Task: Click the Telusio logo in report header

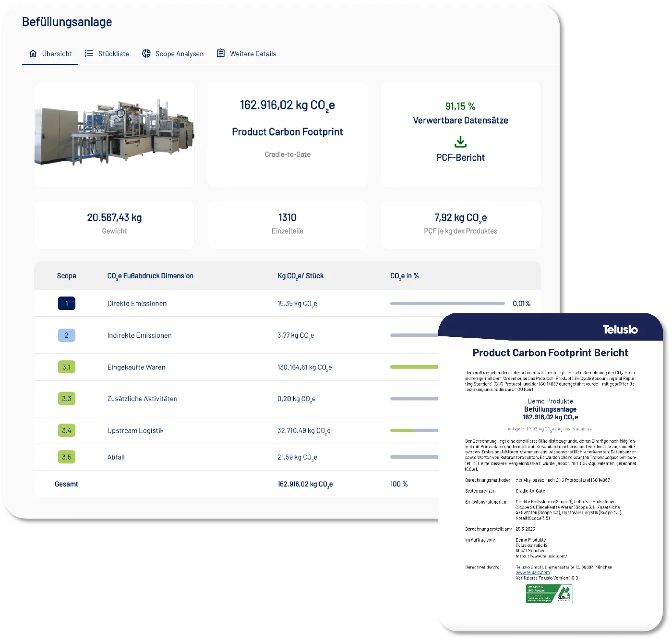Action: [620, 330]
